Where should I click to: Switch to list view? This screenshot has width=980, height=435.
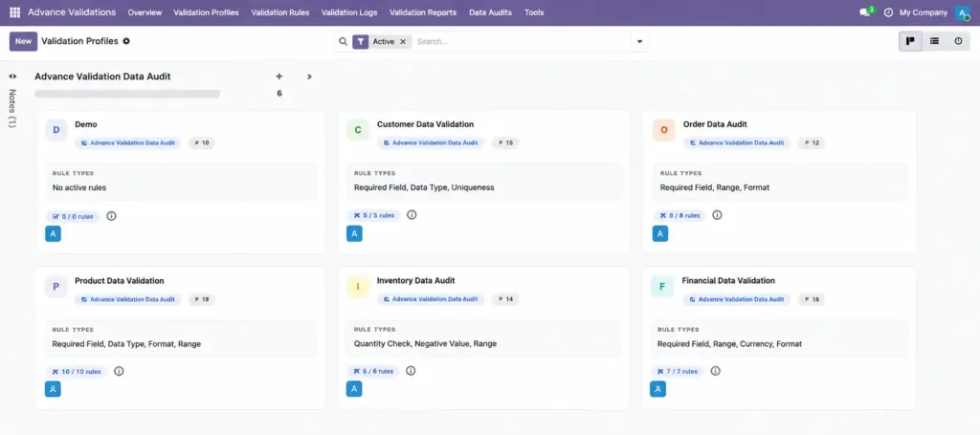coord(934,41)
